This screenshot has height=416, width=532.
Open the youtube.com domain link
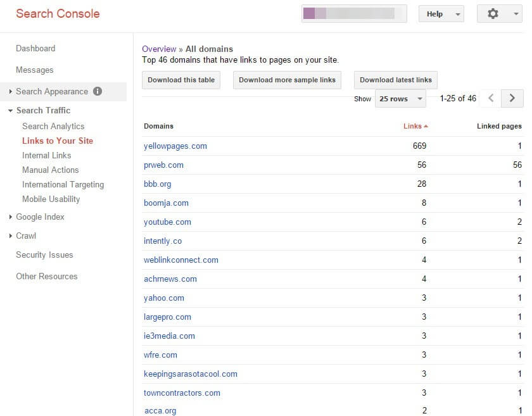point(167,222)
